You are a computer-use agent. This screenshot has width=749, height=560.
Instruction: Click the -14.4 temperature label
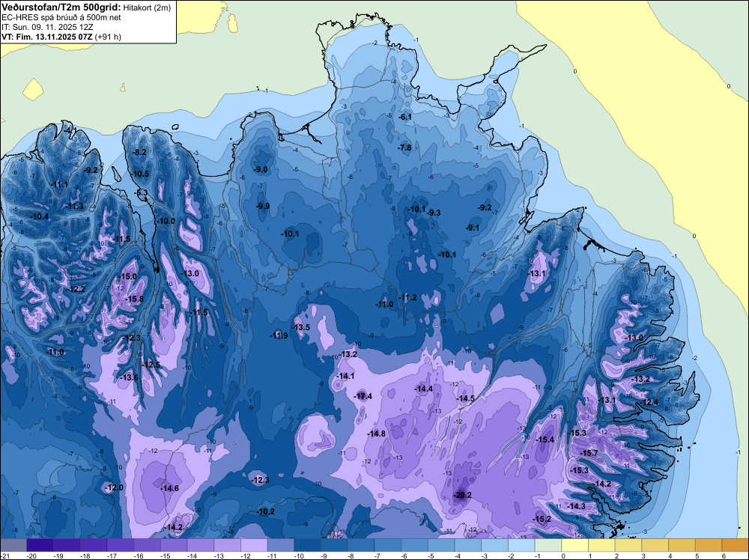coord(424,389)
